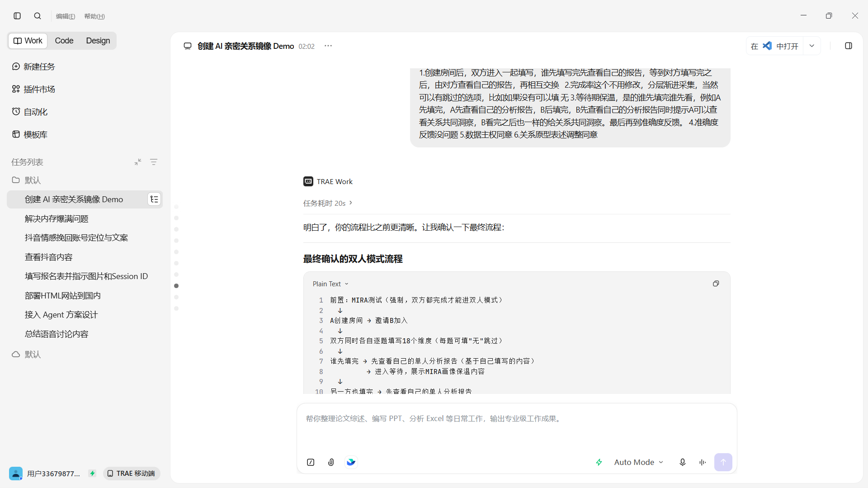The image size is (868, 488).
Task: Open the search magnifier icon
Action: point(38,16)
